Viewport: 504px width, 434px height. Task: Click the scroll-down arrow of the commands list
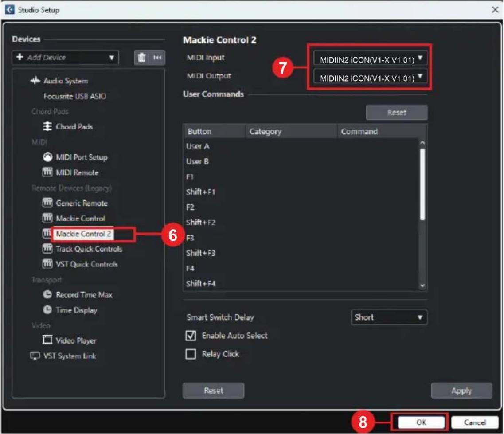422,285
